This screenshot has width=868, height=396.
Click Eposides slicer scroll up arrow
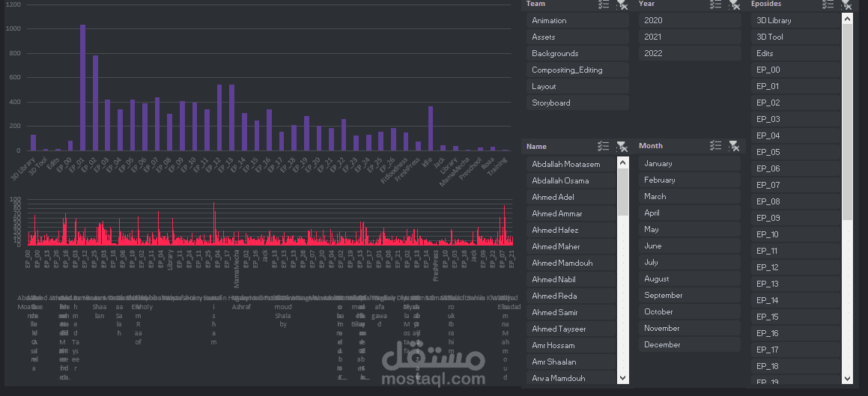coord(847,18)
